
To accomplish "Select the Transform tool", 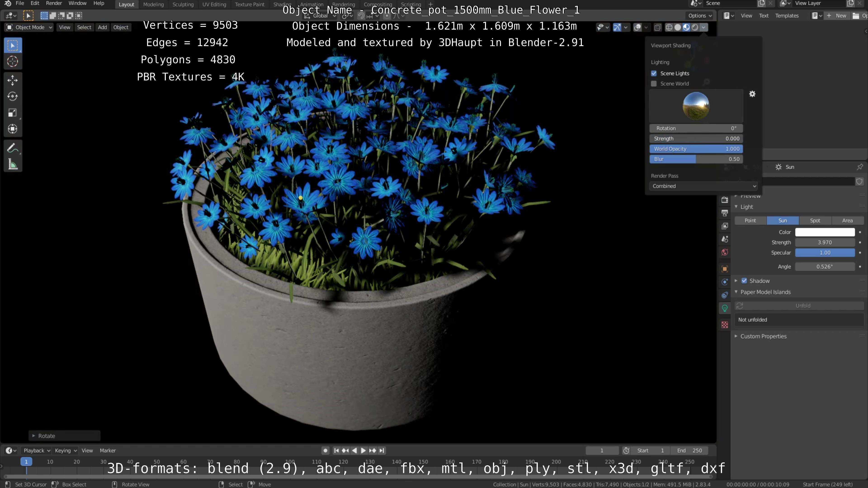I will [13, 129].
